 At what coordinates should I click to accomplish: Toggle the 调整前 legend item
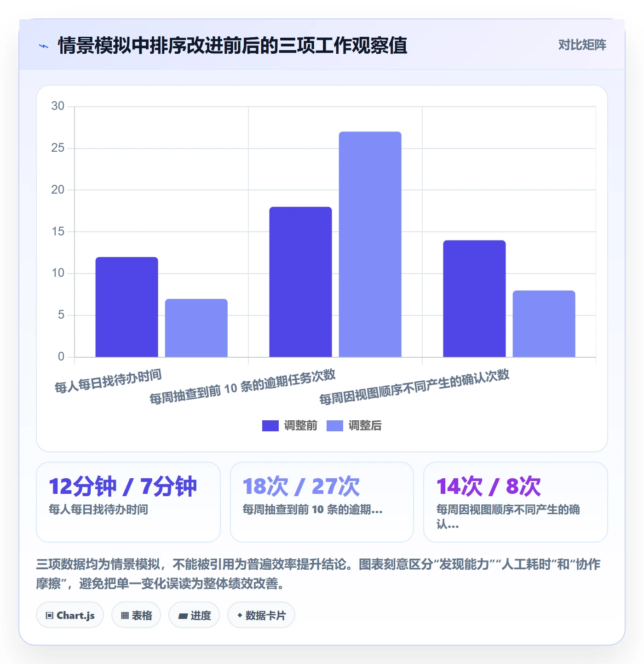(x=290, y=426)
